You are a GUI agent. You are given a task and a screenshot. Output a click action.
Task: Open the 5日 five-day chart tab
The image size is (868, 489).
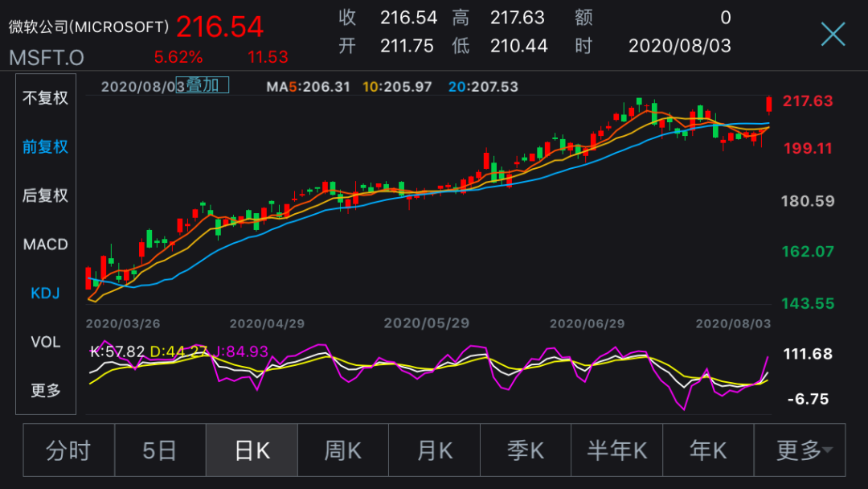pos(159,450)
